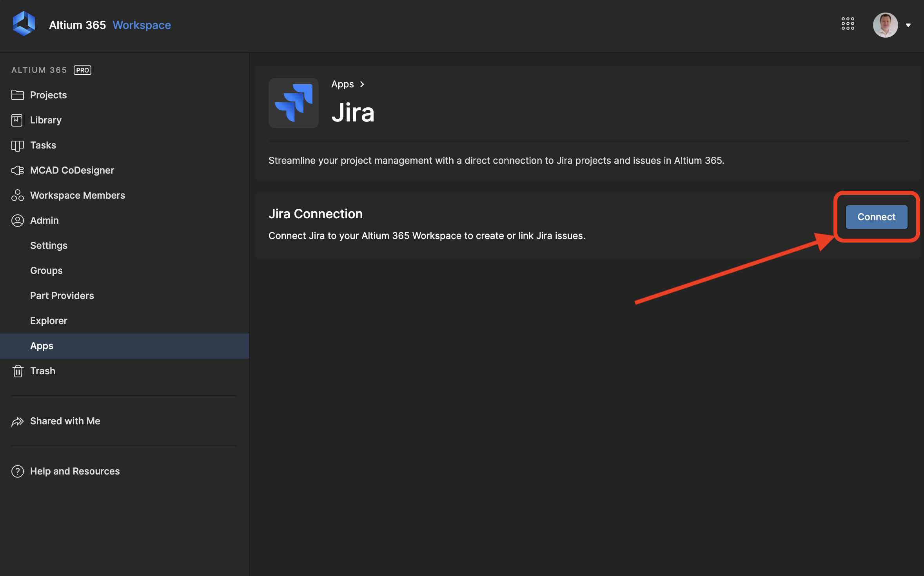The image size is (924, 576).
Task: Click the Workspace link in header
Action: [142, 25]
